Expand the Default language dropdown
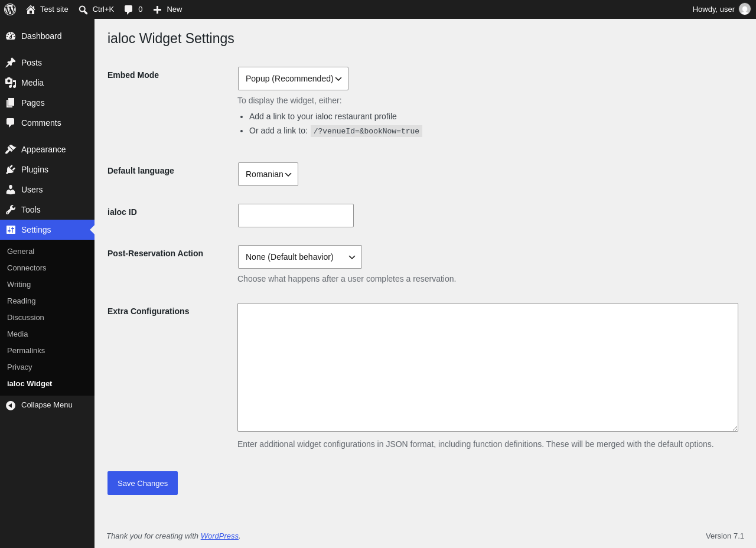The height and width of the screenshot is (548, 756). coord(268,174)
